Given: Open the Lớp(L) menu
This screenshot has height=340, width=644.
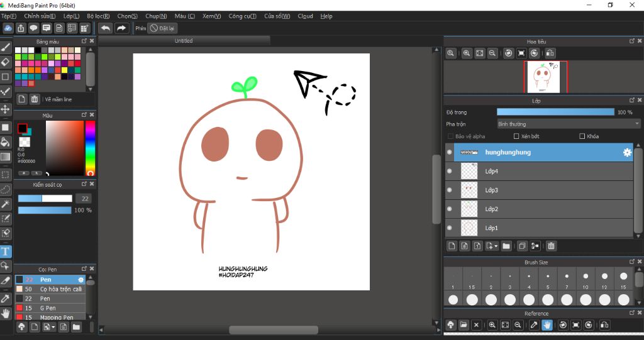Looking at the screenshot, I should 72,16.
